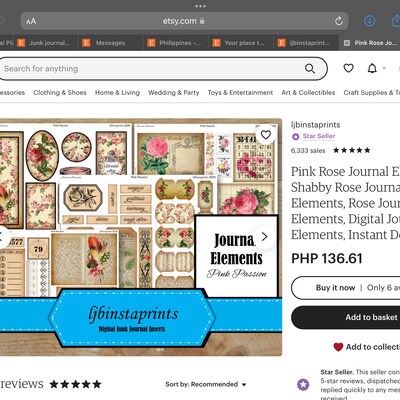Screen dimensions: 400x400
Task: Expand the notifications dropdown arrow
Action: point(384,69)
